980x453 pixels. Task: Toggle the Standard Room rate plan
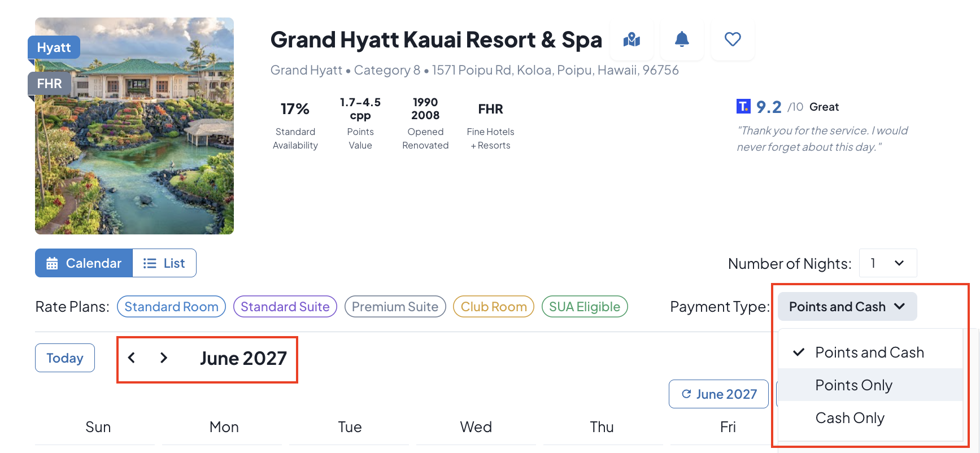[x=171, y=307]
